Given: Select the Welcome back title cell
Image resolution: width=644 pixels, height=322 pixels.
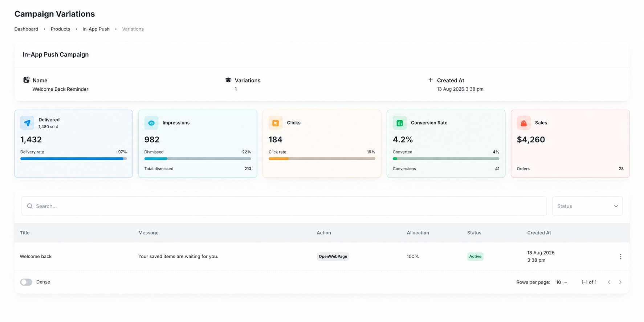Looking at the screenshot, I should [36, 256].
